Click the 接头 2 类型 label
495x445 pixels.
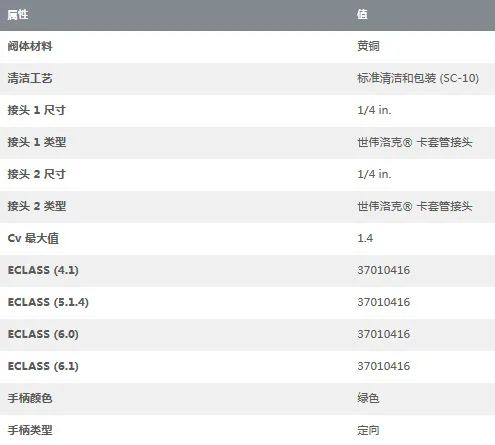(36, 206)
